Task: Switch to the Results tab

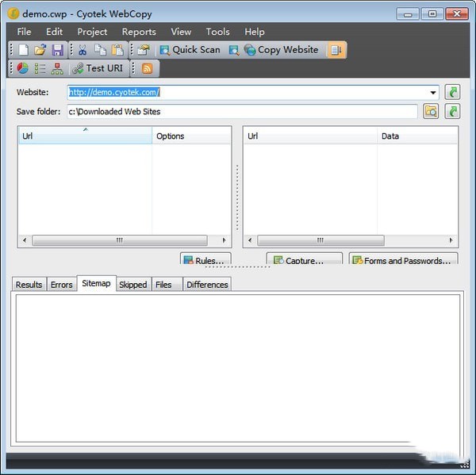Action: coord(29,285)
